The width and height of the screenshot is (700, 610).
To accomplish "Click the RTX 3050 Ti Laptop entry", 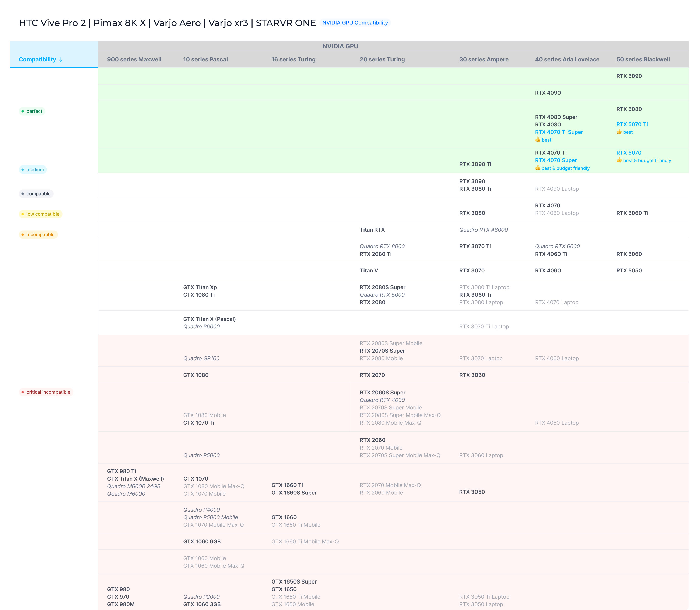I will click(484, 597).
